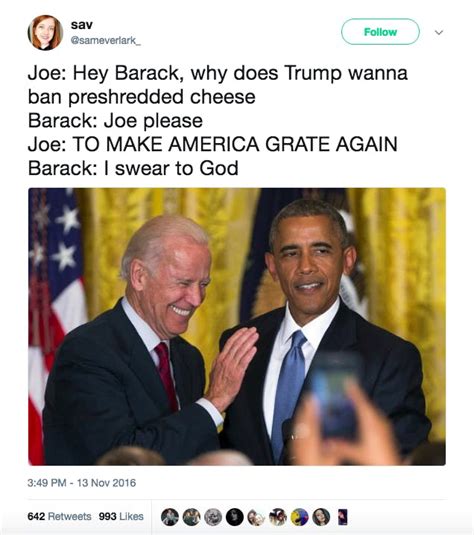
Task: Open the 3:49 PM - 13 Nov 2016 timestamp
Action: 82,483
